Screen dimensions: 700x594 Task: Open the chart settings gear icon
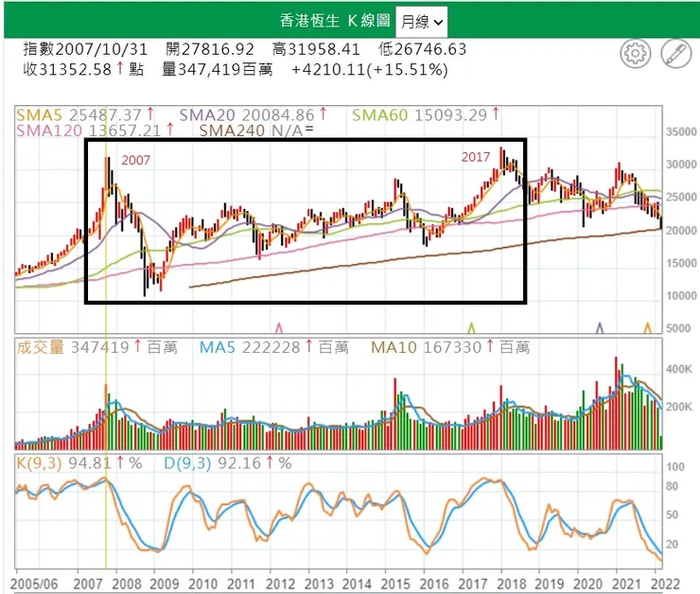point(636,54)
